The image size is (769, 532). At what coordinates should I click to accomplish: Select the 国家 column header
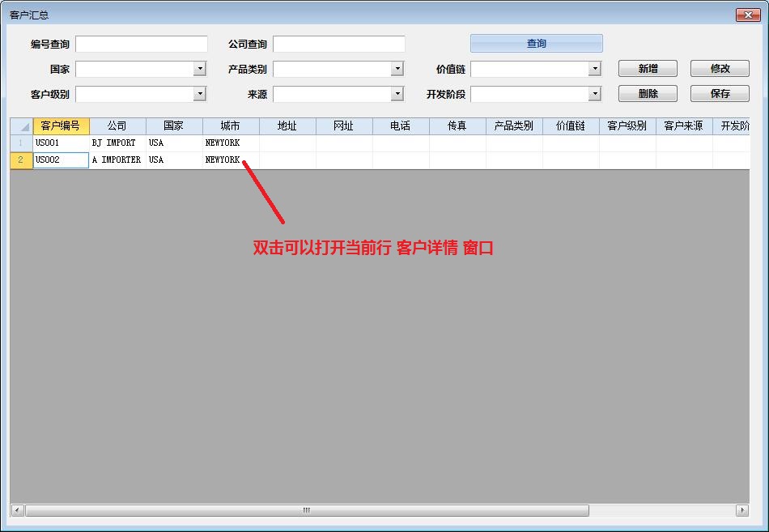click(x=174, y=126)
